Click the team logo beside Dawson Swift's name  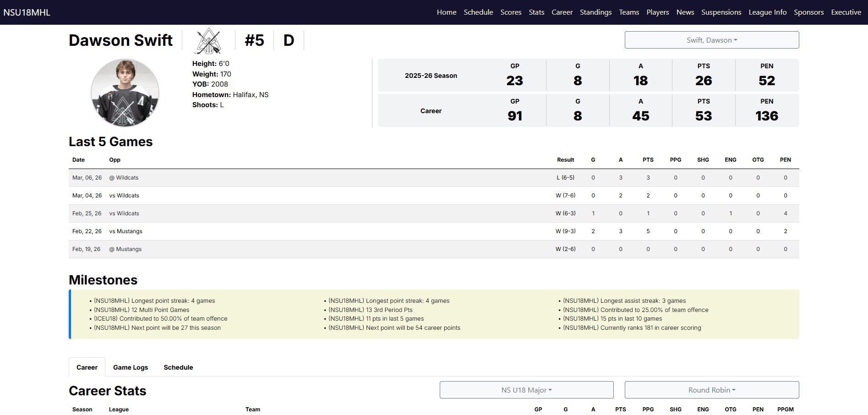[x=208, y=40]
